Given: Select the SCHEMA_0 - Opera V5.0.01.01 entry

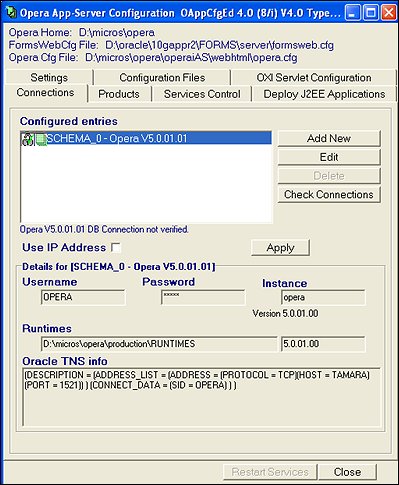Looking at the screenshot, I should pos(146,138).
